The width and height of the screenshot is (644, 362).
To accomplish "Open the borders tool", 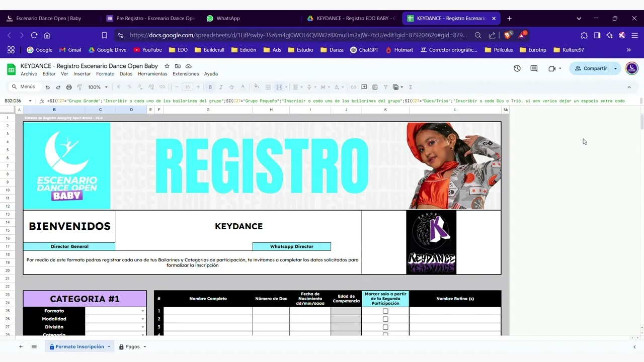I will pos(268,87).
